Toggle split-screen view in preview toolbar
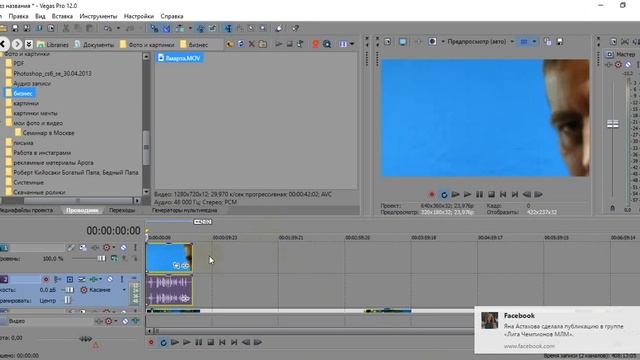This screenshot has width=640, height=360. (x=432, y=42)
